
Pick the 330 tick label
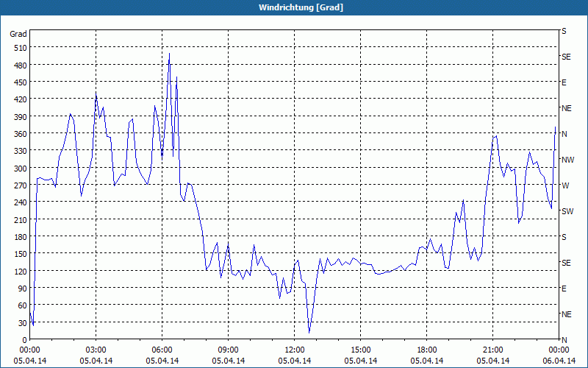point(21,151)
